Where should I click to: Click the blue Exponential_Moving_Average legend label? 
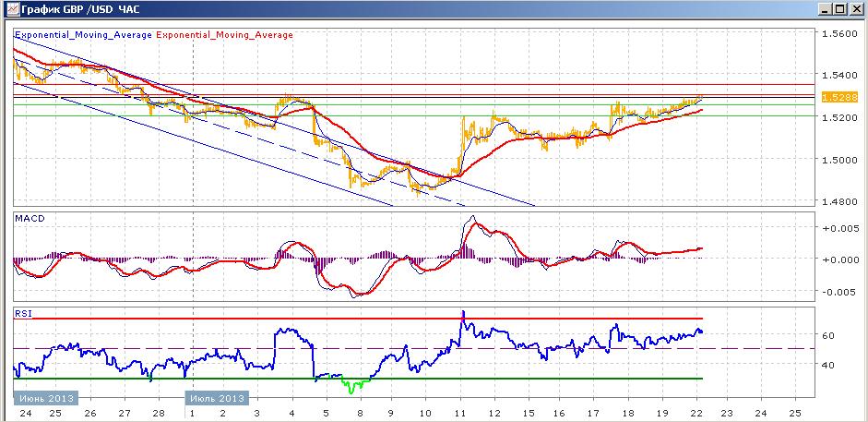(x=84, y=35)
